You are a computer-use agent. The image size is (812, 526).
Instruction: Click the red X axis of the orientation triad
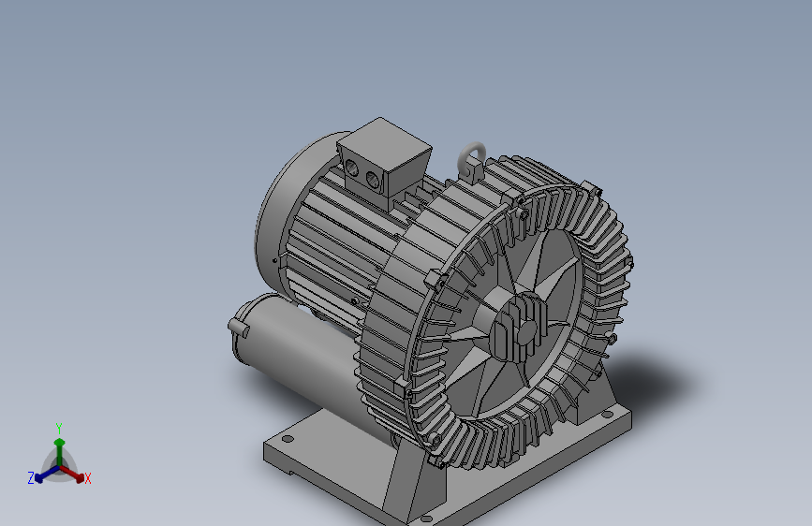(x=73, y=474)
